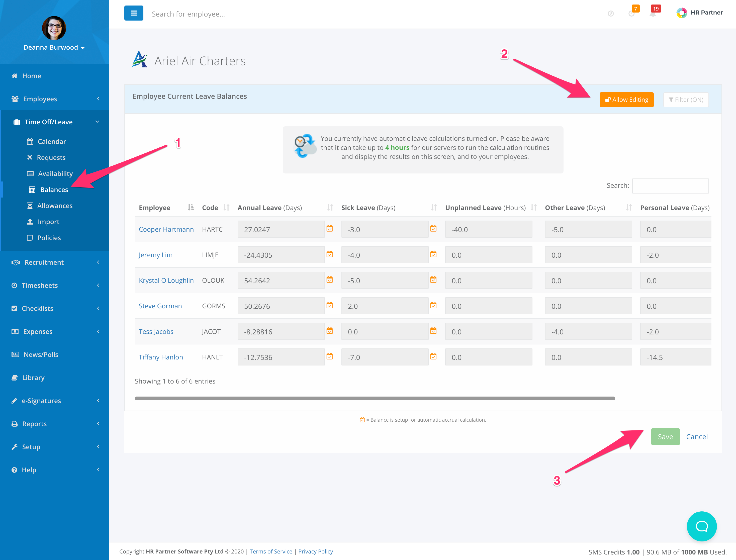Screen dimensions: 736x560
Task: Expand the Timesheets sidebar menu
Action: point(55,285)
